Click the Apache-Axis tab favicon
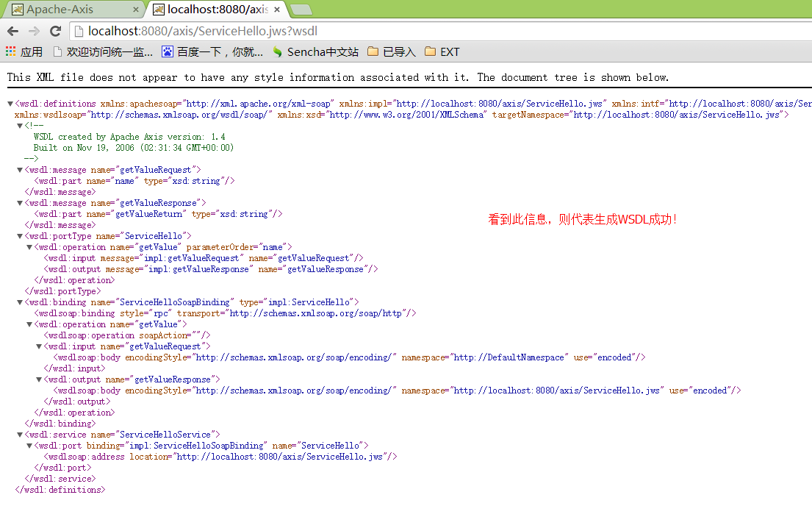This screenshot has height=517, width=812. pos(18,10)
